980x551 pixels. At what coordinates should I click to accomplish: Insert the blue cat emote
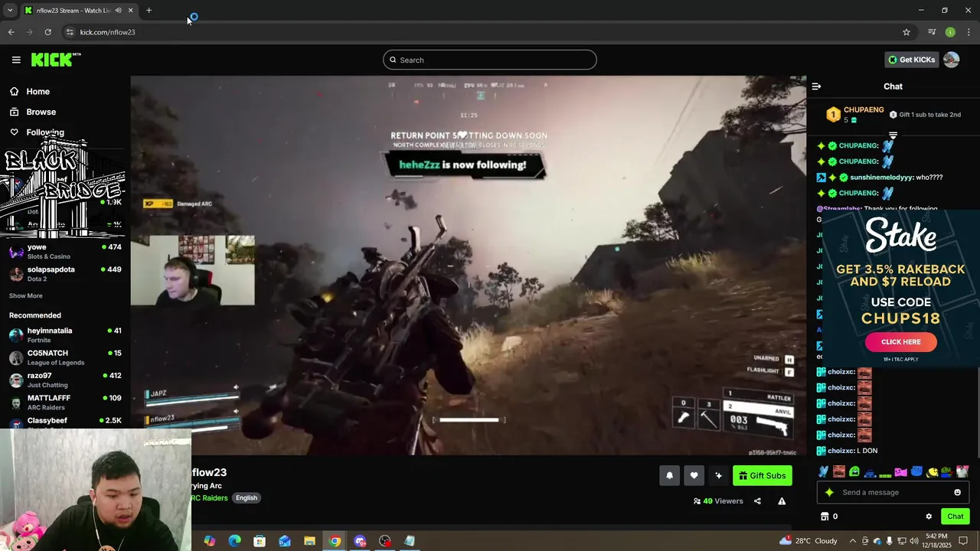pyautogui.click(x=916, y=472)
